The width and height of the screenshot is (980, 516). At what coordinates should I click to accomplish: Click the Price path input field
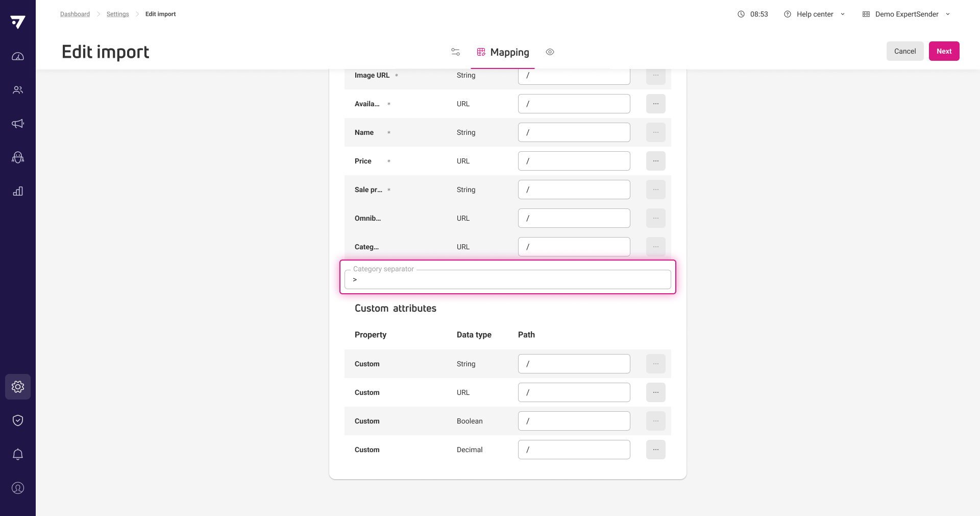pos(574,161)
